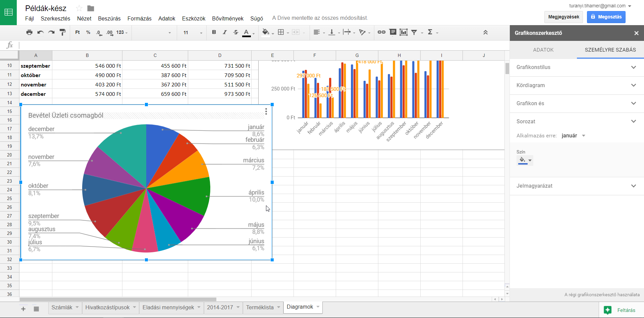Open the január series dropdown
The height and width of the screenshot is (318, 644).
click(x=573, y=136)
